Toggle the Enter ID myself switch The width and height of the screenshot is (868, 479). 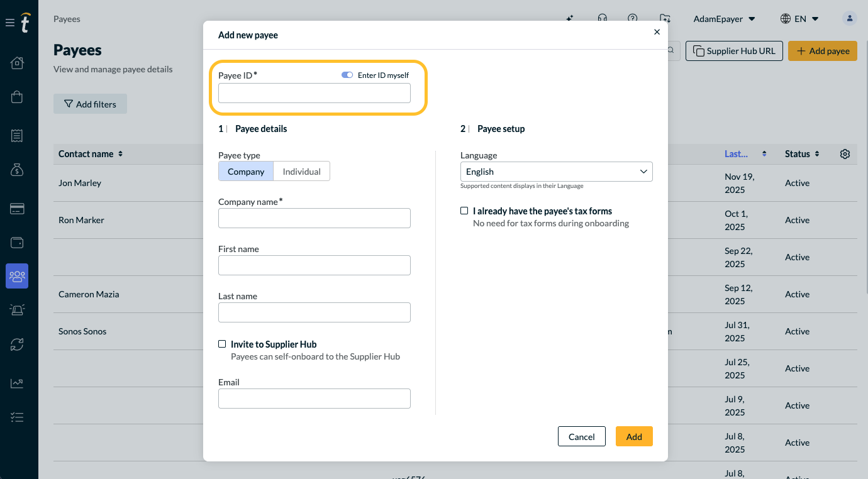pyautogui.click(x=347, y=75)
